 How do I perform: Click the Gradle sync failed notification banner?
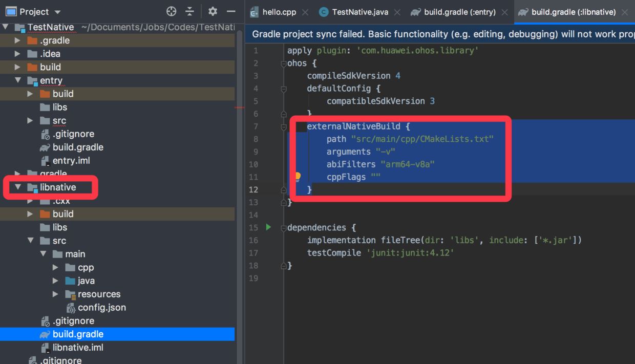point(440,34)
